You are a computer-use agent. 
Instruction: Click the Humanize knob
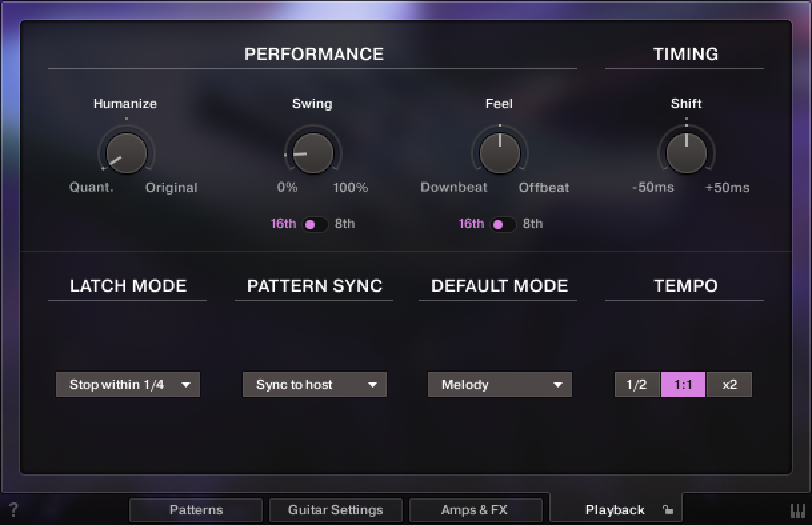click(x=127, y=153)
